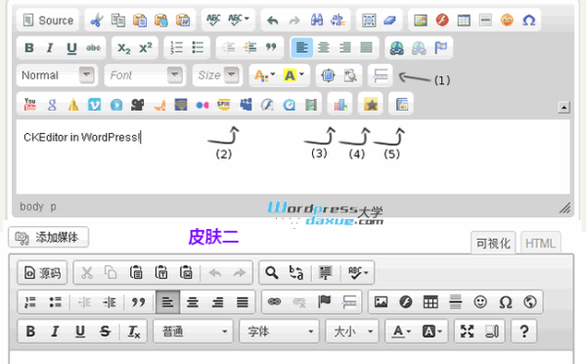Toggle Underline in the upper editor toolbar
This screenshot has width=588, height=364.
click(71, 48)
